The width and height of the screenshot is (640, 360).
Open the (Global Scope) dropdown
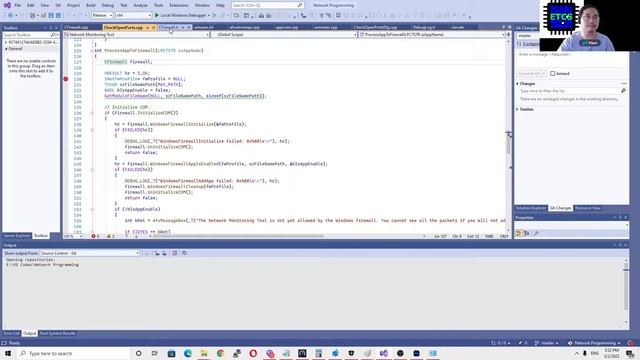(x=284, y=35)
